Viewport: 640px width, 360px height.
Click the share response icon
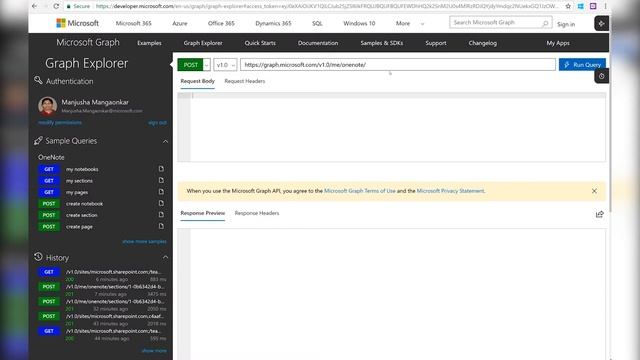pos(599,214)
